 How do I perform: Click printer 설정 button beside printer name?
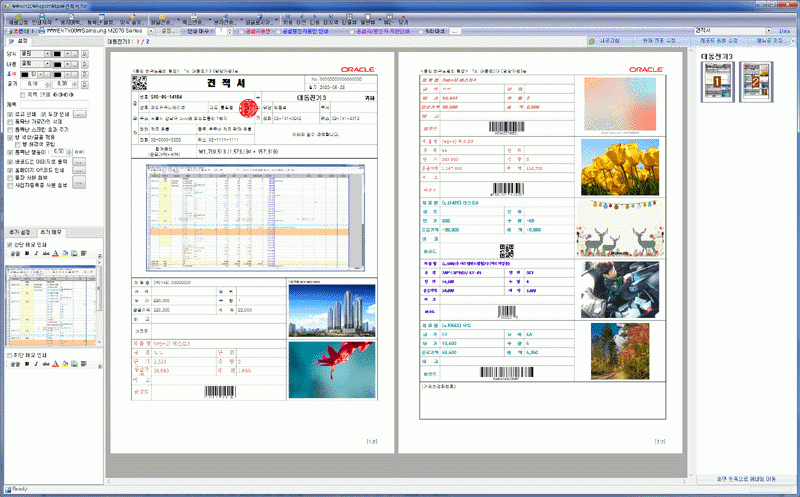point(167,31)
